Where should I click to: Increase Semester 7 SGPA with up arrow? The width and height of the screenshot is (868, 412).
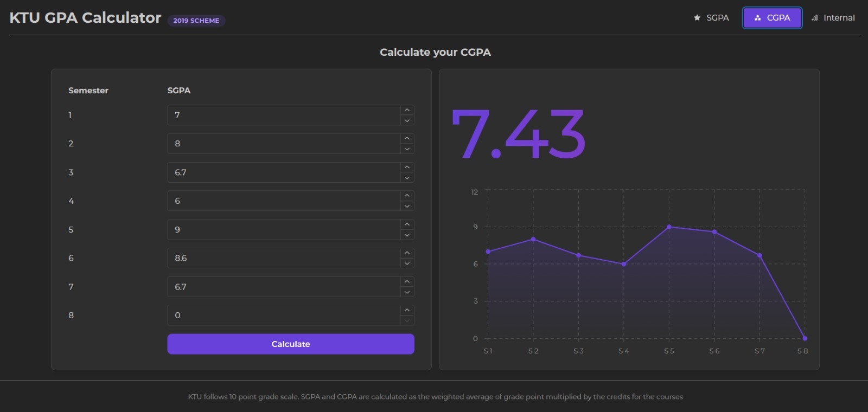(x=407, y=282)
